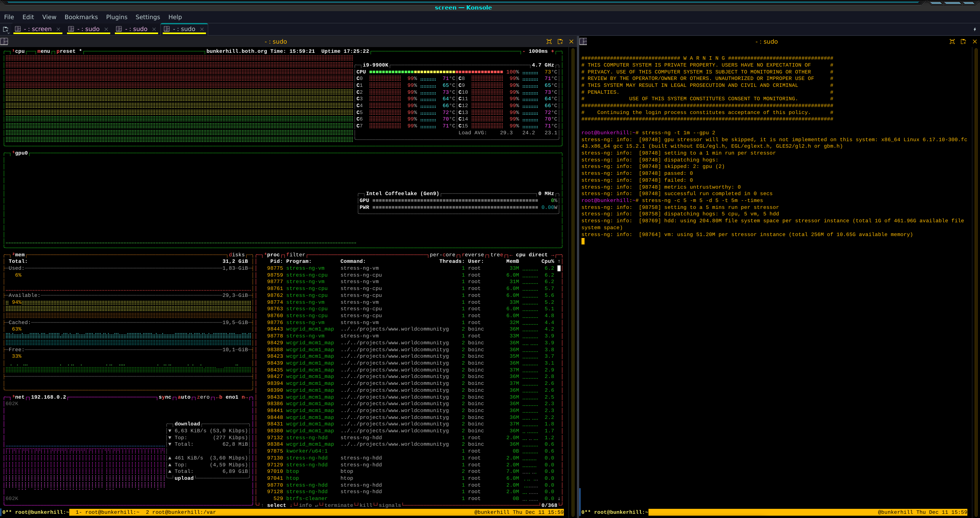Maximize the right split pane view
Screen dimensions: 980x518
click(952, 42)
